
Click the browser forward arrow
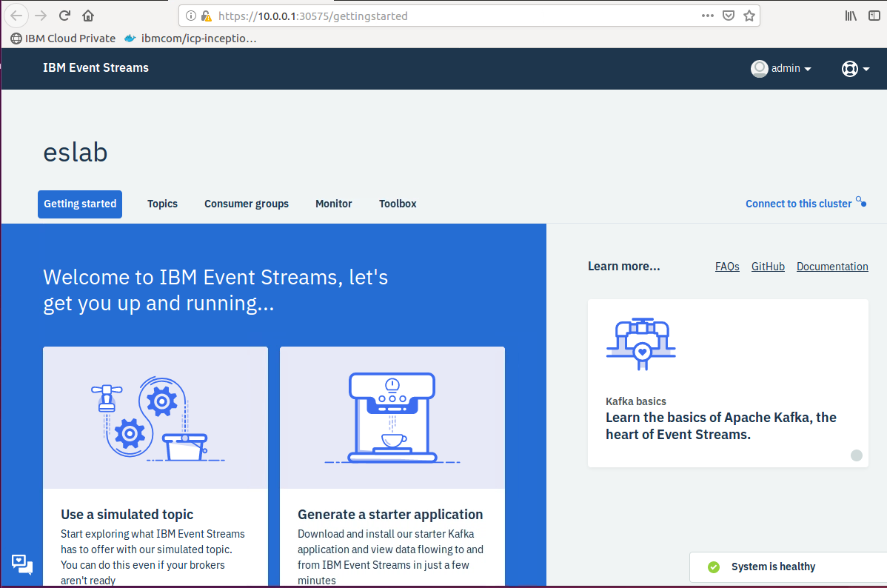(41, 16)
